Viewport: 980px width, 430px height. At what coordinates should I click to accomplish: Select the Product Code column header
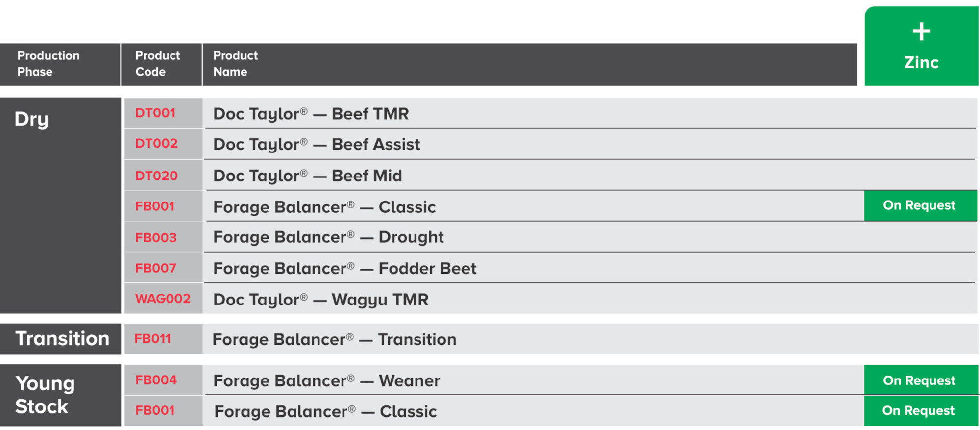(x=157, y=64)
